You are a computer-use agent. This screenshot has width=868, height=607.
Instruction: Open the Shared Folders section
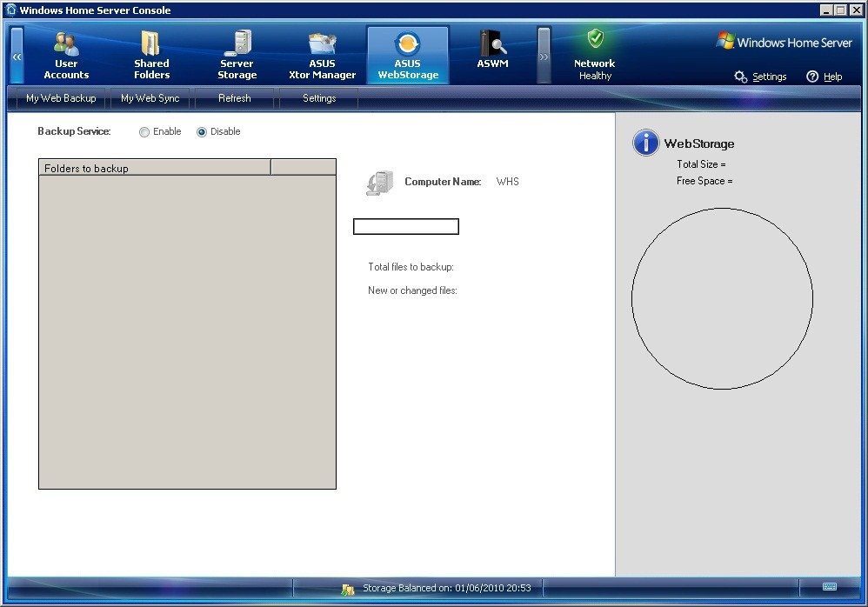click(x=151, y=56)
